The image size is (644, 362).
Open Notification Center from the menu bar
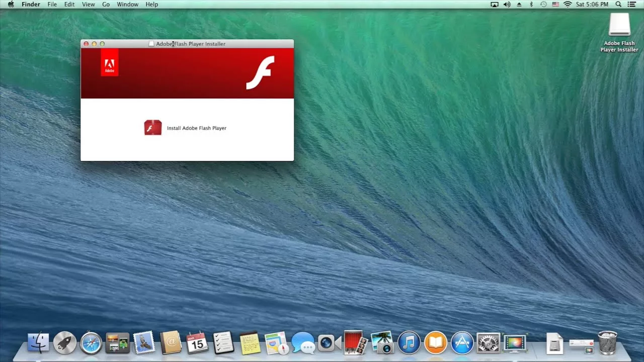point(631,4)
